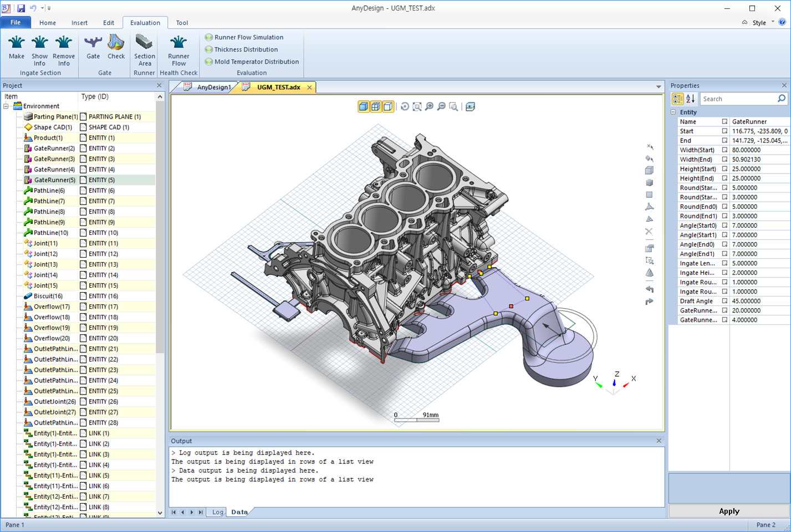Toggle checkbox for ENTITY (5)
Viewport: 791px width, 532px height.
83,180
